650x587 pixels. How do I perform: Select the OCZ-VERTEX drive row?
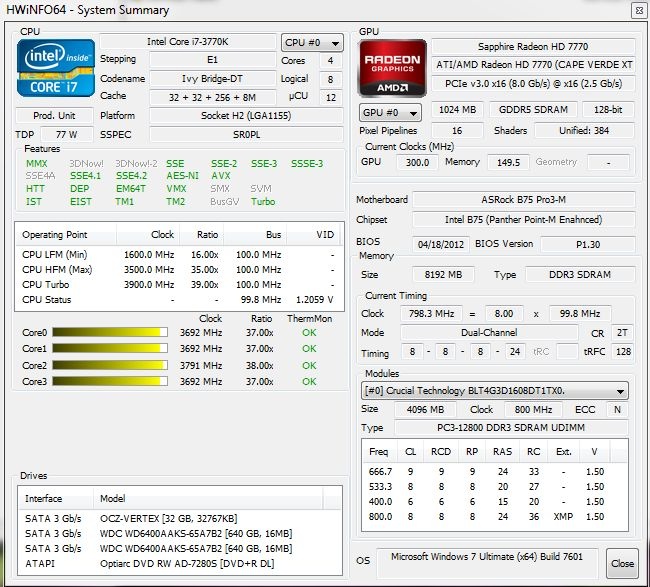click(180, 519)
